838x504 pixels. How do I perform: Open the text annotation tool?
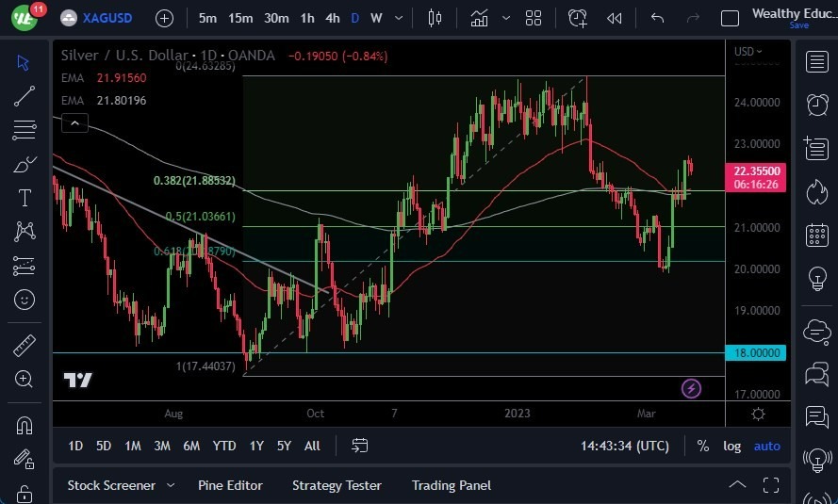pos(25,198)
